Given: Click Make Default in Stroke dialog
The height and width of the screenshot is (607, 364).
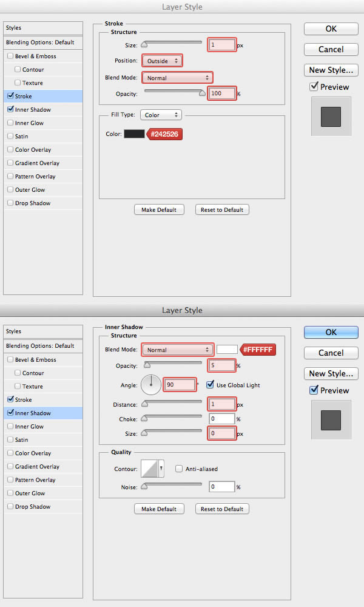Looking at the screenshot, I should click(x=159, y=210).
